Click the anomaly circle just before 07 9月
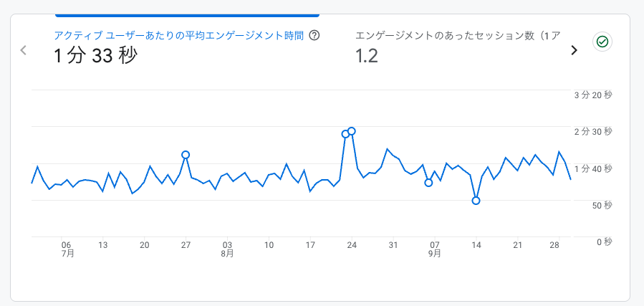 [x=428, y=183]
